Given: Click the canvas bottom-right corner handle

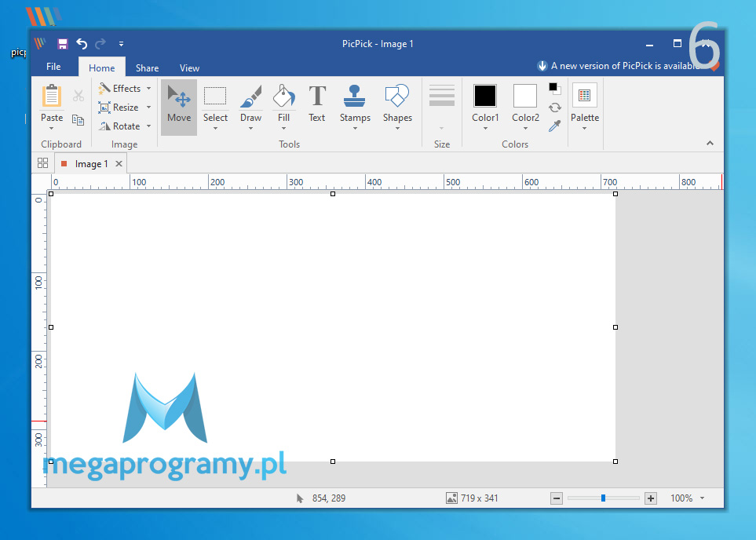Looking at the screenshot, I should (615, 462).
